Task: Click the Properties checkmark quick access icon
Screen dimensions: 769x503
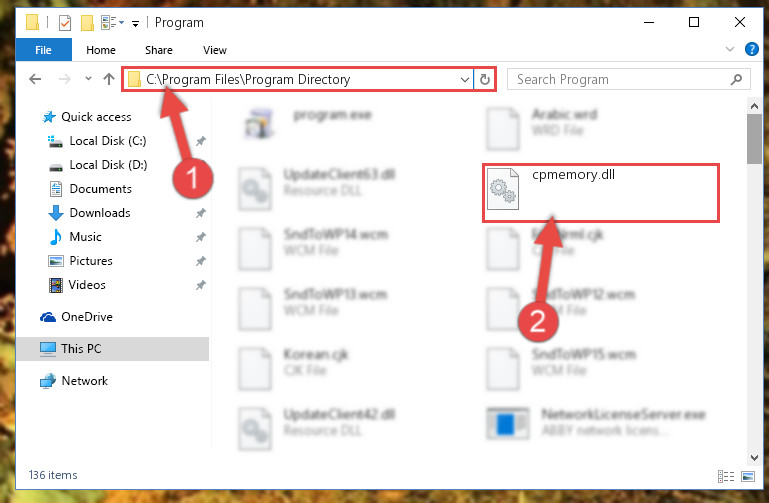Action: (x=65, y=23)
